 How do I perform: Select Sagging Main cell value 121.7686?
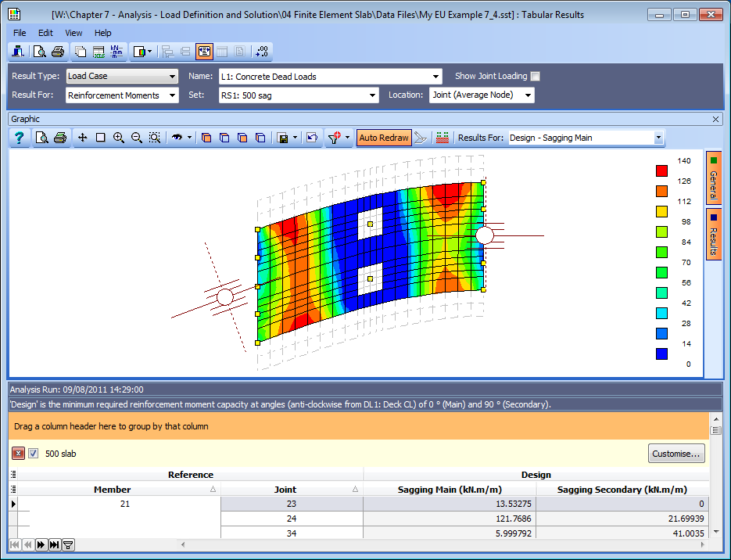(x=450, y=519)
